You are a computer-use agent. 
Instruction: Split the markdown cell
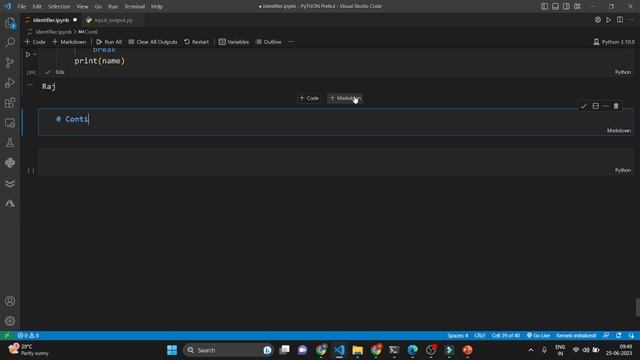[596, 106]
